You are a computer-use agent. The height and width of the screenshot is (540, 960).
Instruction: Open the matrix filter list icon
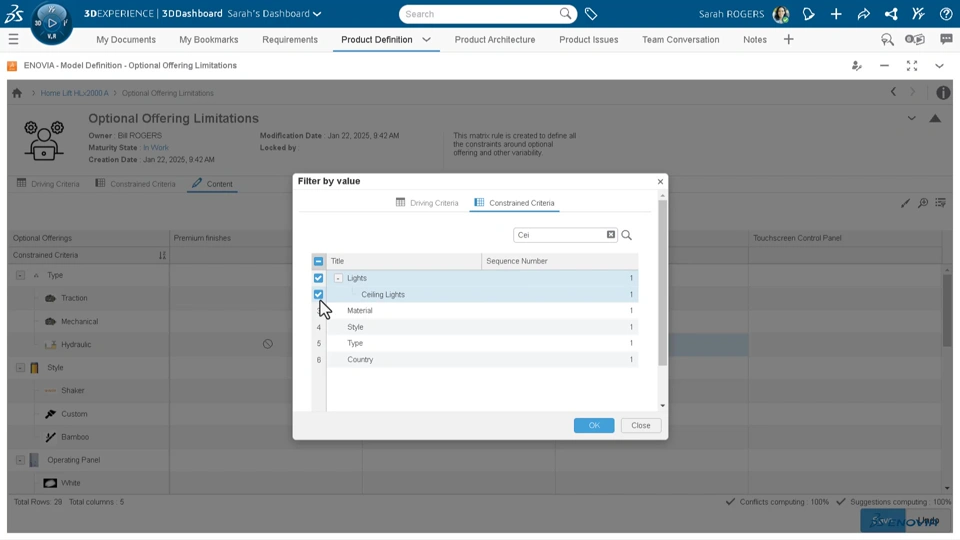pyautogui.click(x=940, y=203)
